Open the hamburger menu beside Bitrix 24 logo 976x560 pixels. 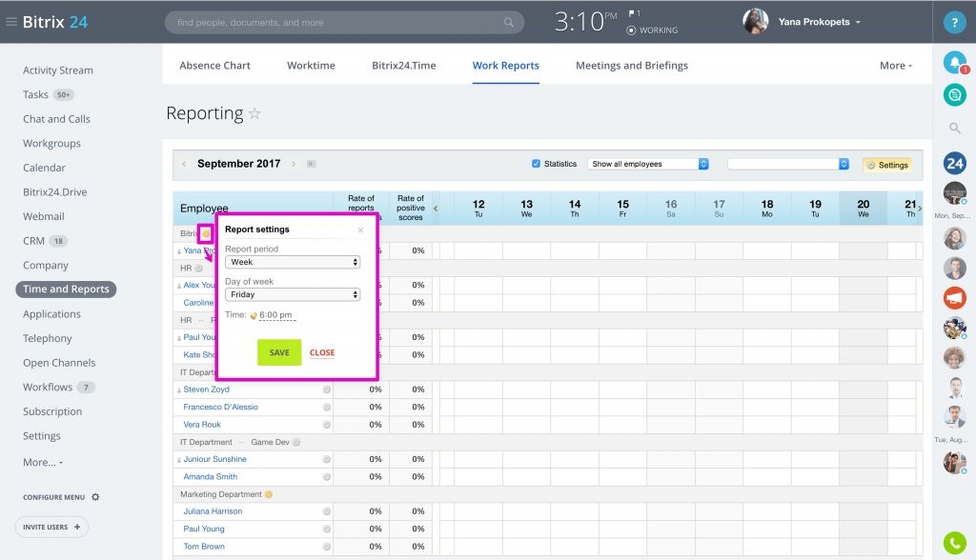(11, 22)
